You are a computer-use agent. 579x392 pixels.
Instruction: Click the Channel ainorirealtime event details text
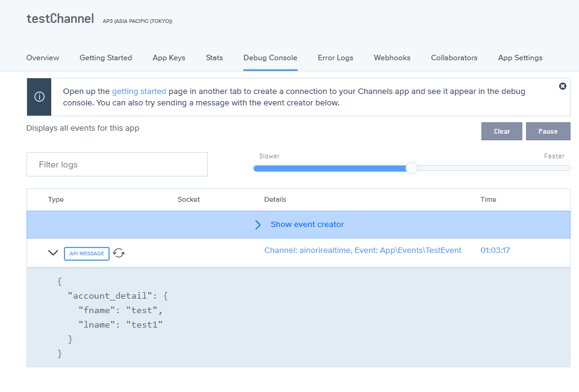pos(363,250)
